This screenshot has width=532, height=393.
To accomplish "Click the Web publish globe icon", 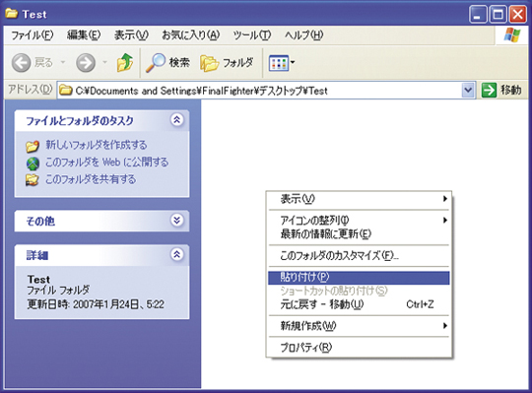I will click(33, 164).
